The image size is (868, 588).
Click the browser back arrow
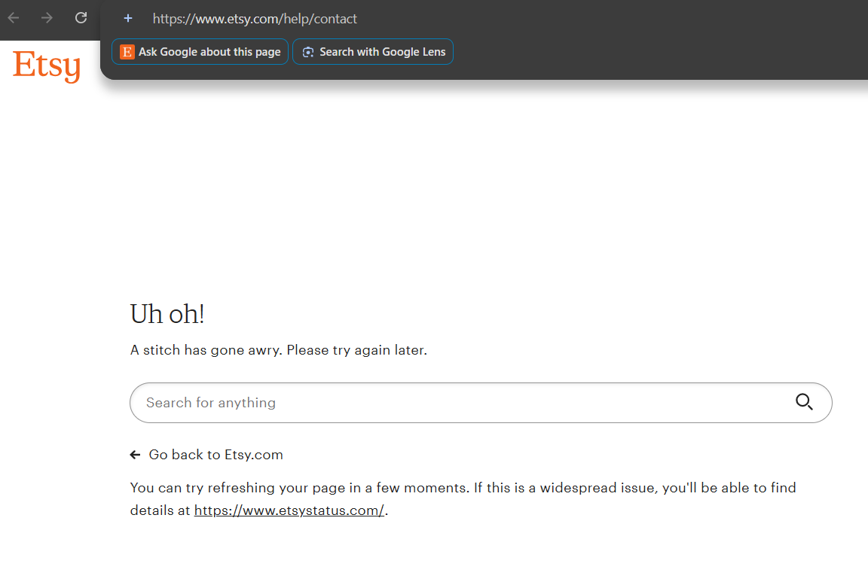[x=14, y=18]
